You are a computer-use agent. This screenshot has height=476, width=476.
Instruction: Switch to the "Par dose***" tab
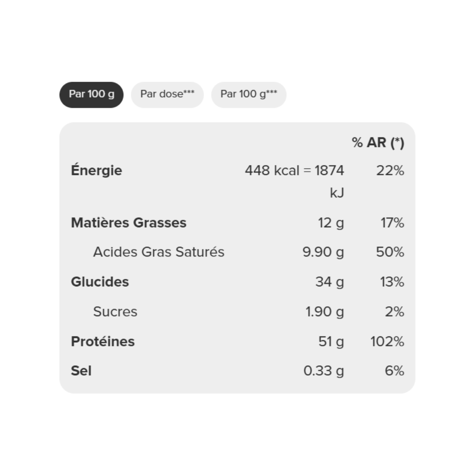pos(167,95)
